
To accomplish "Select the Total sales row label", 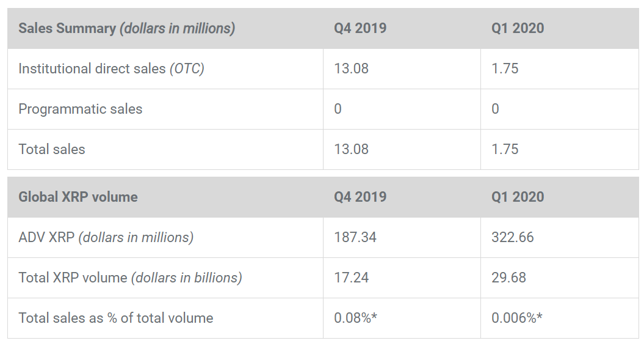I will click(52, 149).
